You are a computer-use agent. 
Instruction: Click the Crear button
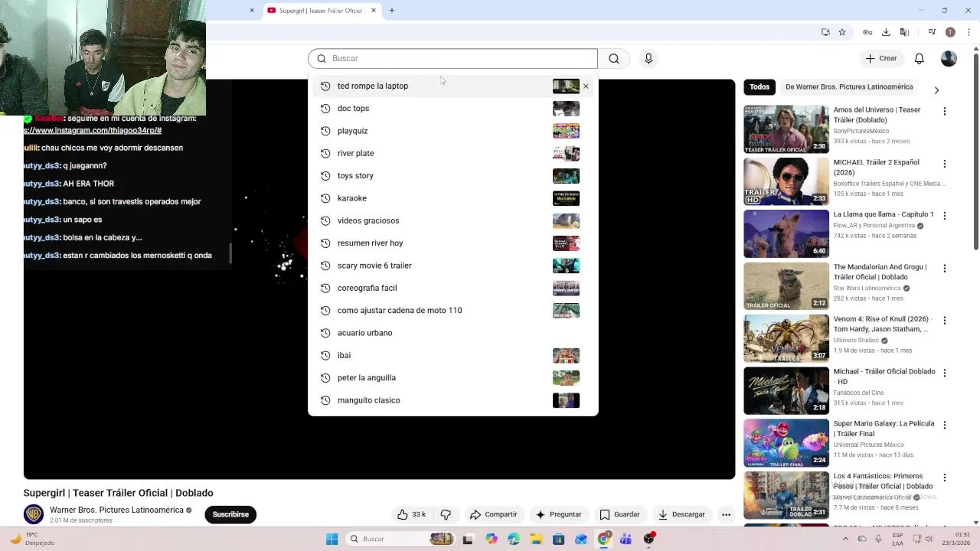tap(880, 59)
